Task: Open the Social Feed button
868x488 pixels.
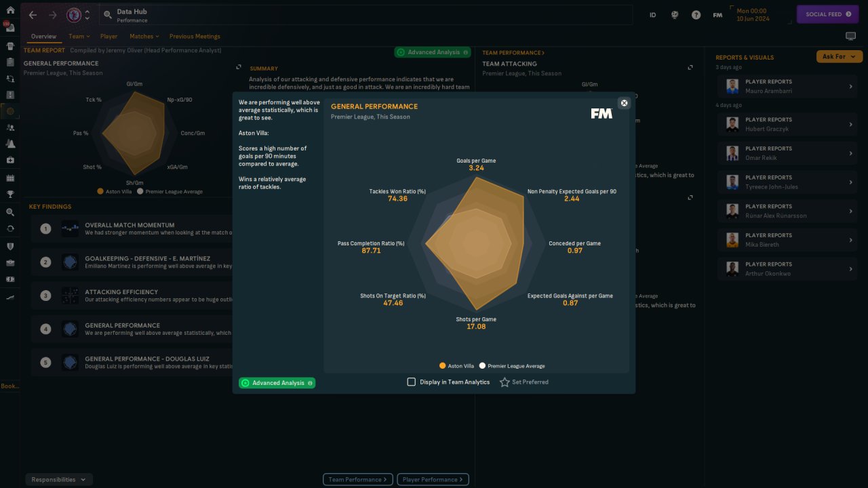Action: pyautogui.click(x=828, y=14)
